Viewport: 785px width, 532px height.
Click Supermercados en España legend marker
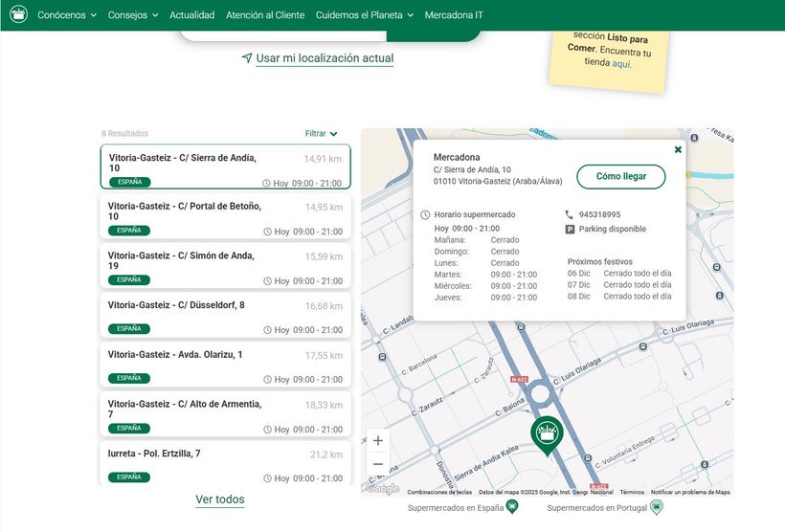pos(512,507)
